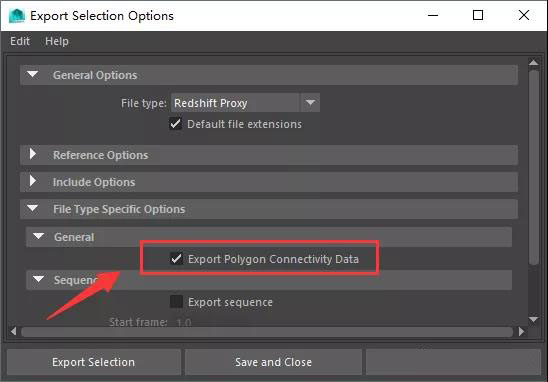Viewport: 548px width, 382px height.
Task: Collapse File Type Specific Options section
Action: pyautogui.click(x=33, y=208)
